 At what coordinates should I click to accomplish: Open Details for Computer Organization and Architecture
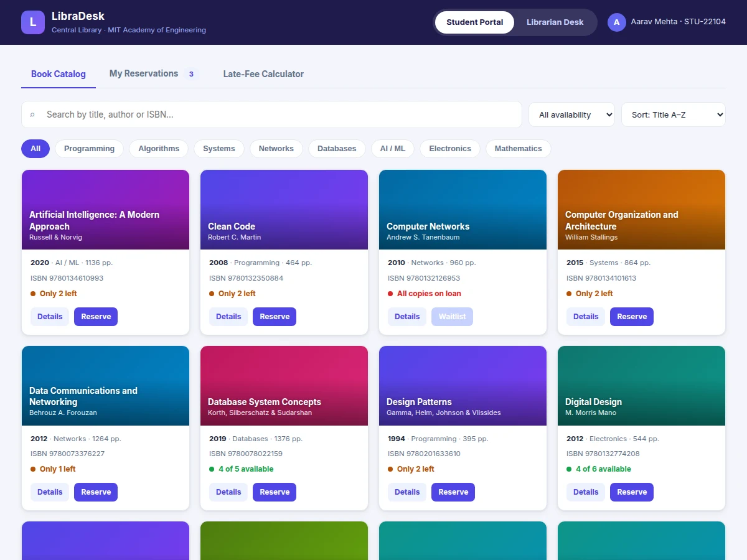pos(586,317)
